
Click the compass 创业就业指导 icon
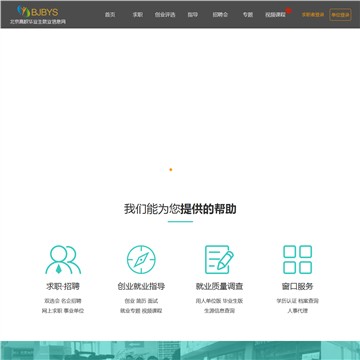[x=141, y=260]
